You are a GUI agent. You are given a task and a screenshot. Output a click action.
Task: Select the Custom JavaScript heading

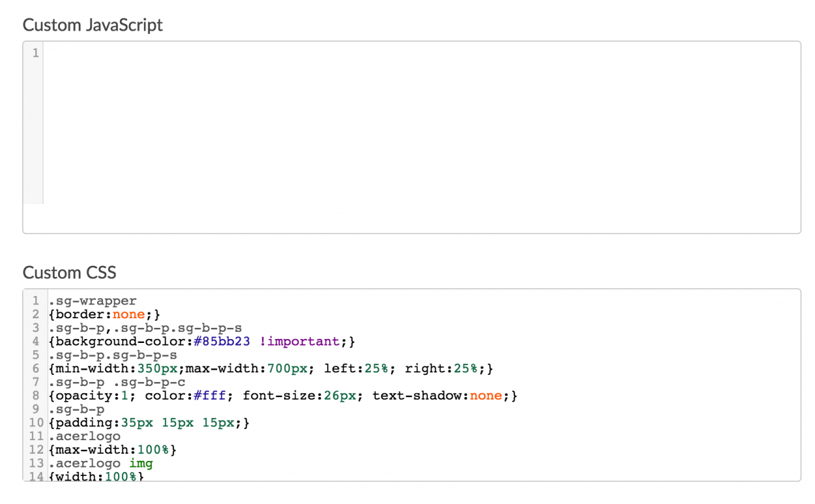pyautogui.click(x=93, y=25)
